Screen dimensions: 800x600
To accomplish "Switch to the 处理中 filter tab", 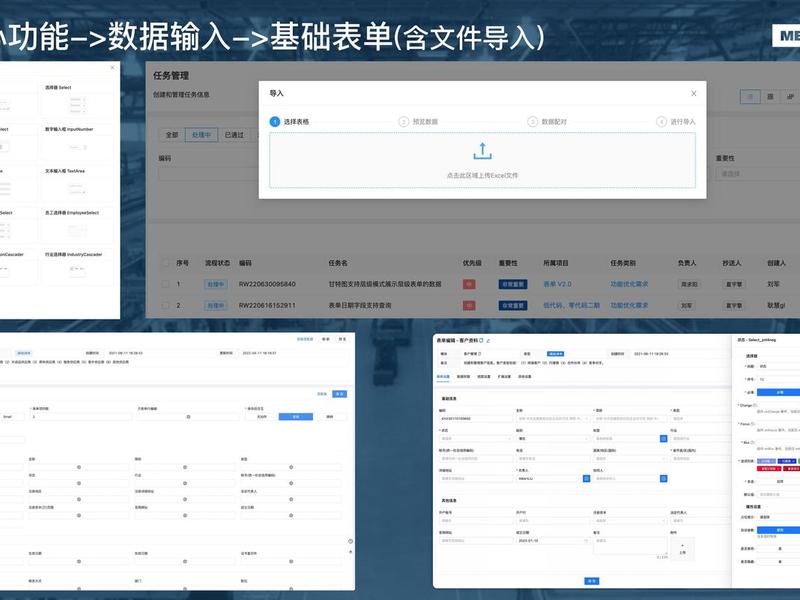I will (x=201, y=135).
